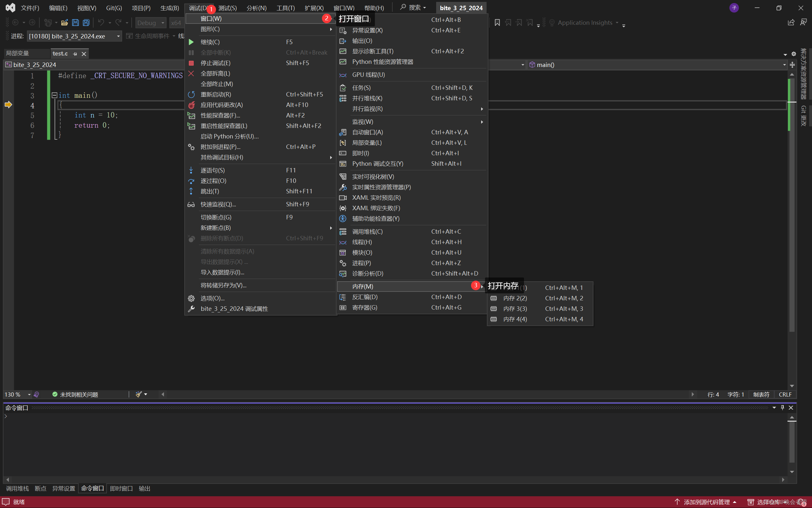Select 内存 4(4) from the memory submenu
This screenshot has width=812, height=508.
pyautogui.click(x=540, y=319)
